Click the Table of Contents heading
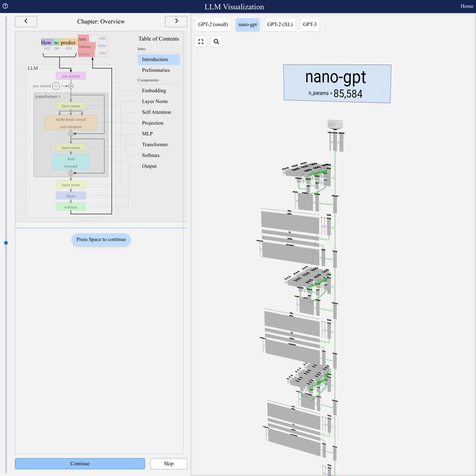This screenshot has width=476, height=476. (x=159, y=39)
